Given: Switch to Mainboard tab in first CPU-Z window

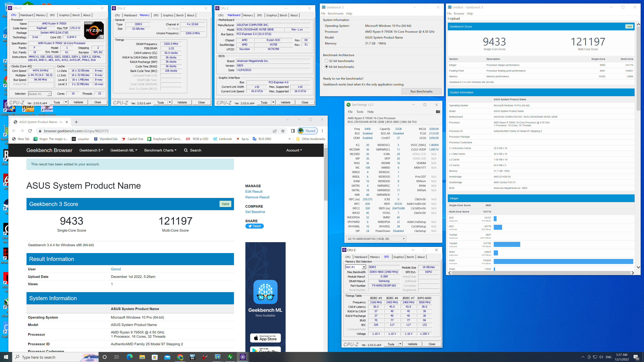Looking at the screenshot, I should point(27,15).
